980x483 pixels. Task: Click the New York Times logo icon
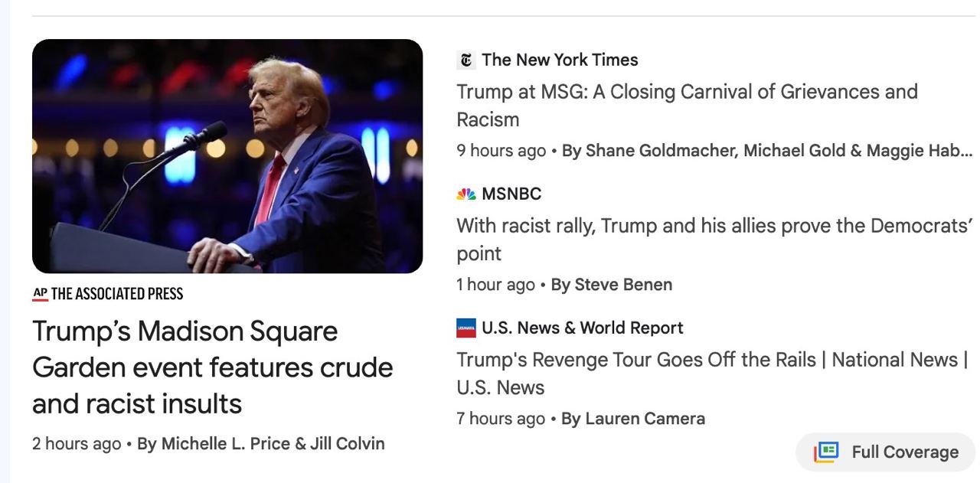coord(465,60)
